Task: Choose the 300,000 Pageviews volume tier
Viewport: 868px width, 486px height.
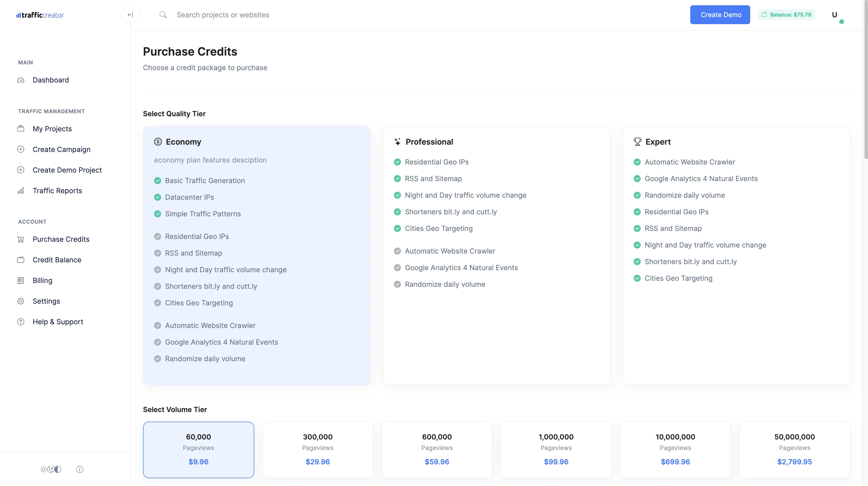Action: tap(318, 450)
